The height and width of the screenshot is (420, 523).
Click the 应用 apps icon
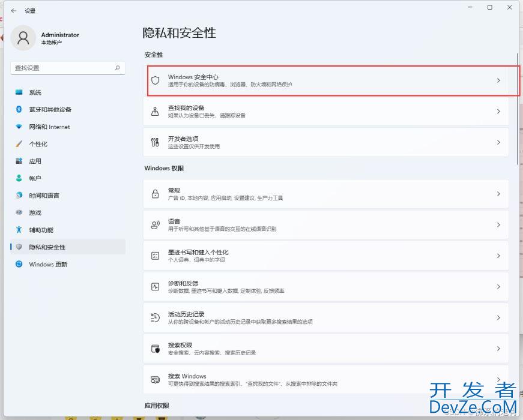click(19, 161)
